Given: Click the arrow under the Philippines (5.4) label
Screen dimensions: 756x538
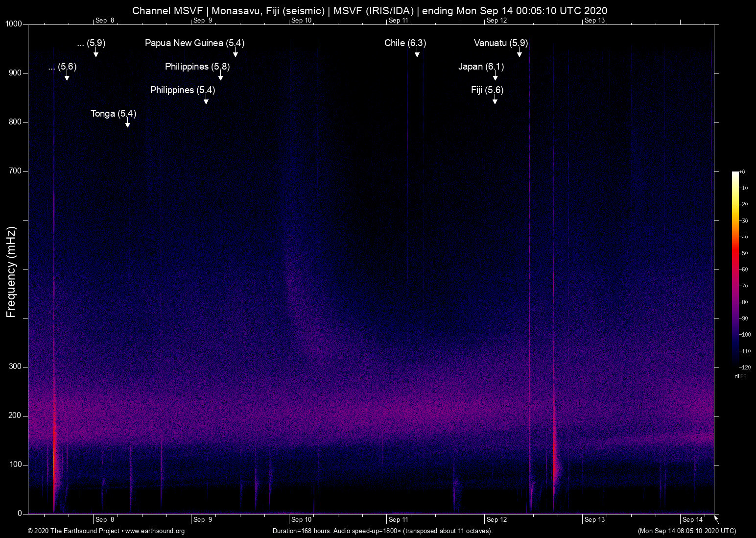Looking at the screenshot, I should (206, 101).
